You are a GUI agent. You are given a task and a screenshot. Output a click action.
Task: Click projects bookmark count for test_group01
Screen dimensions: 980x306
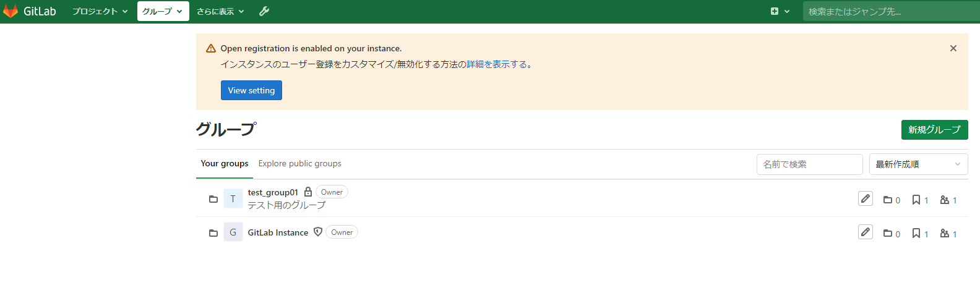(920, 200)
